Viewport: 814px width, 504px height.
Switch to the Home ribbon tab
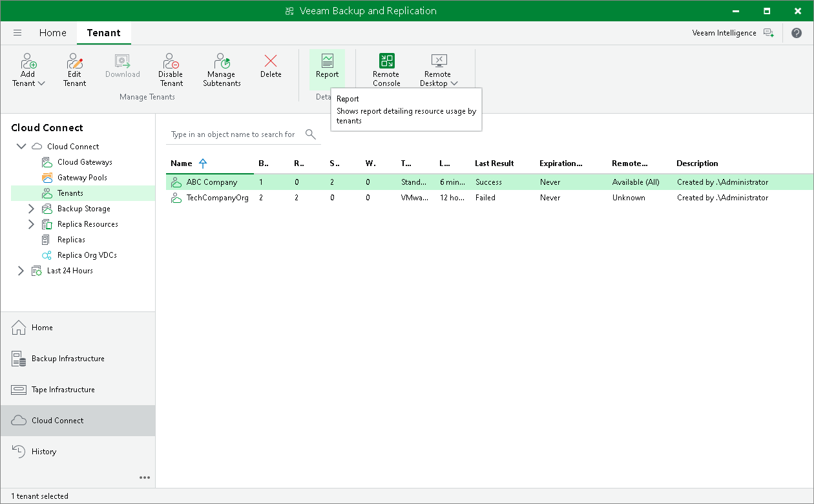52,33
